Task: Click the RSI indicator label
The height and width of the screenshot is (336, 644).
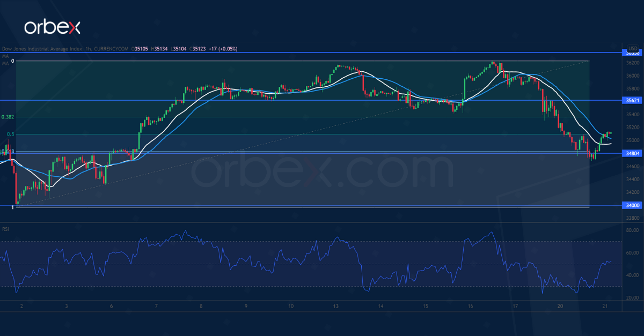Action: coord(5,229)
